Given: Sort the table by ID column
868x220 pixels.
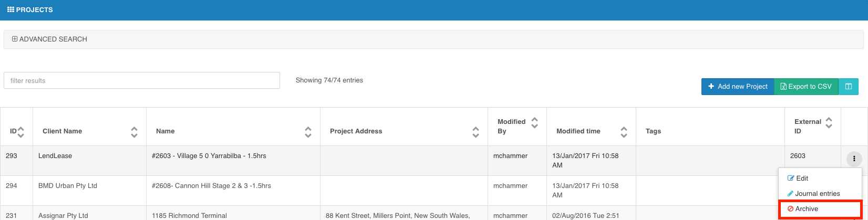Looking at the screenshot, I should [21, 132].
